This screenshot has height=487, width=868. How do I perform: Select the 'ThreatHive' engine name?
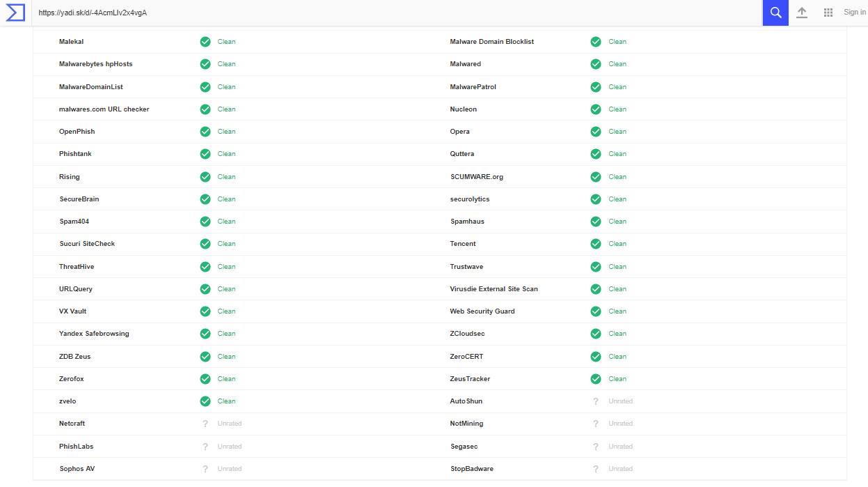point(77,267)
